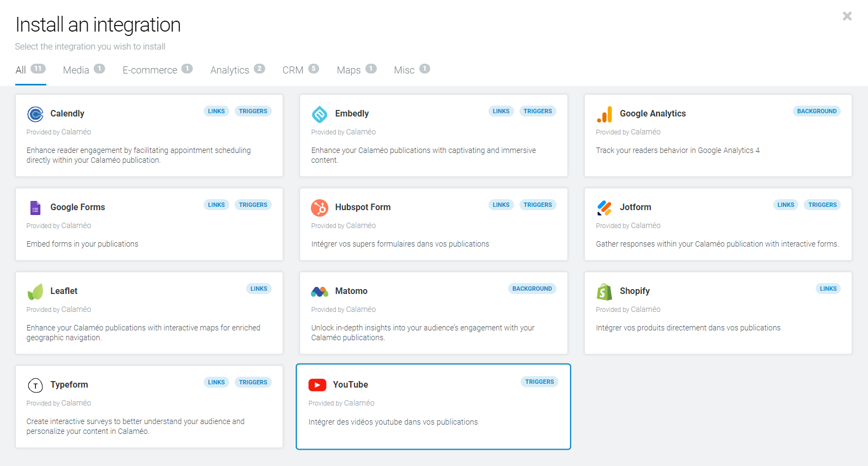Click the Analytics tab count badge

click(259, 69)
